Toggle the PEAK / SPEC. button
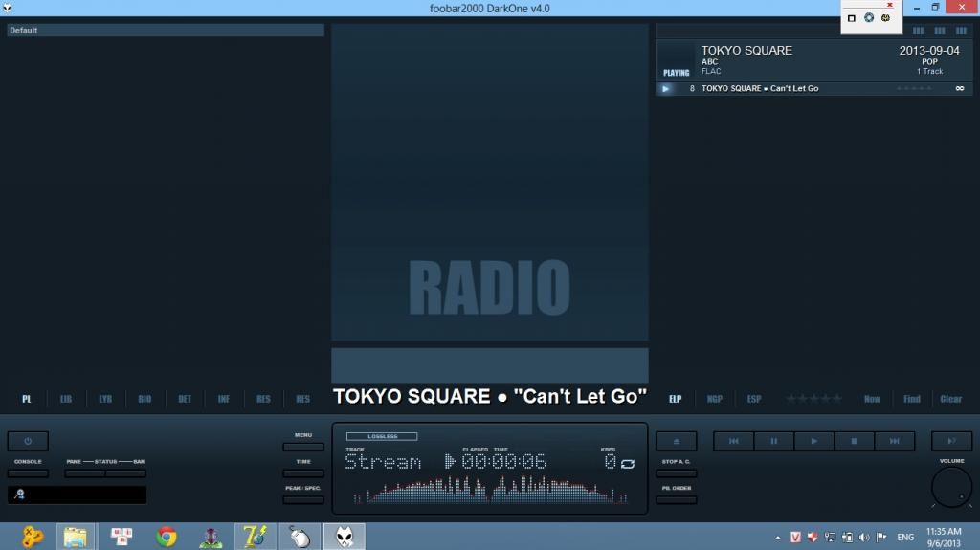This screenshot has height=550, width=980. tap(303, 499)
